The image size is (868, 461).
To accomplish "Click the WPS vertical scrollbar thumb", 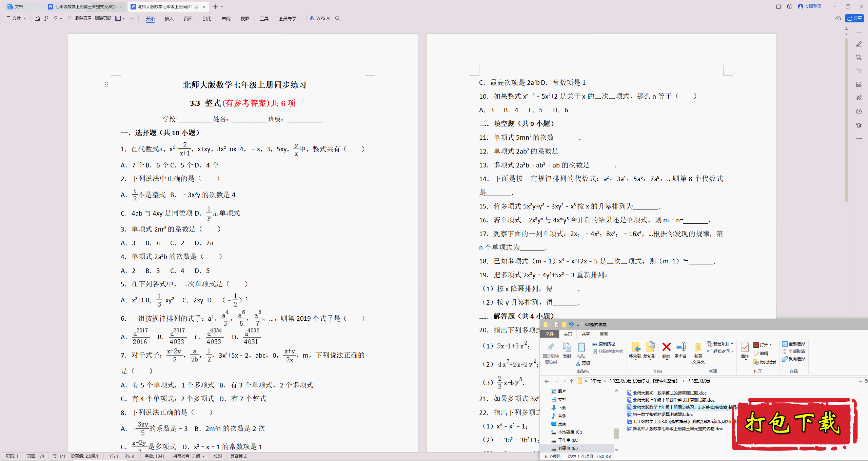I will (846, 120).
